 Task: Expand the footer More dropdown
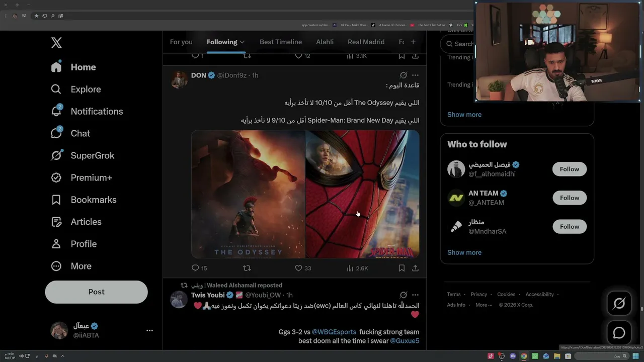(484, 305)
